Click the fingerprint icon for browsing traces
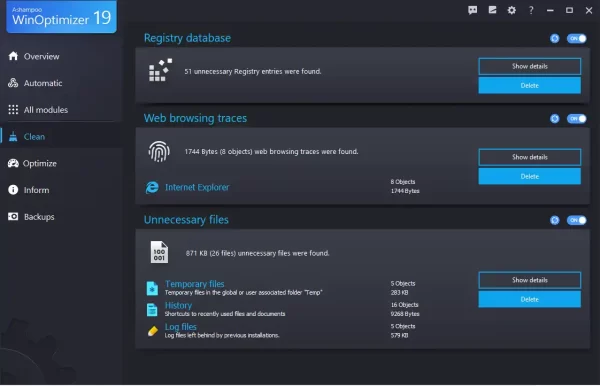Screen dimensions: 600x386 (x=159, y=151)
